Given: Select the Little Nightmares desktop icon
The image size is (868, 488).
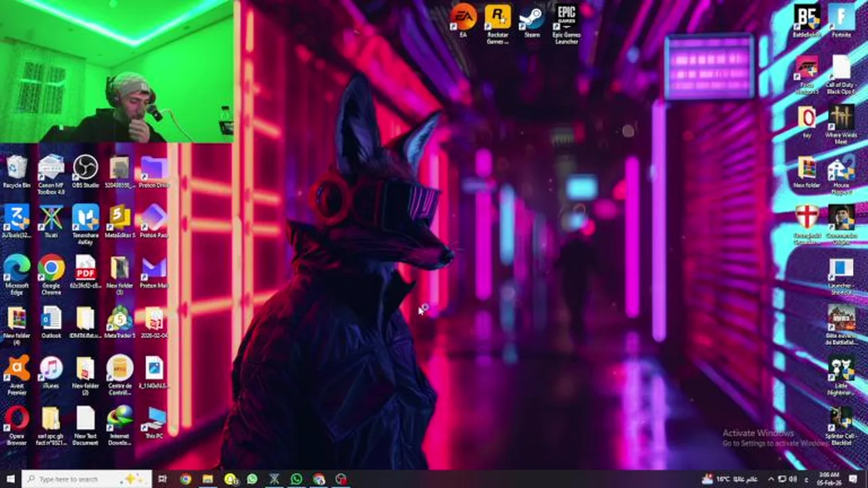Looking at the screenshot, I should (841, 375).
